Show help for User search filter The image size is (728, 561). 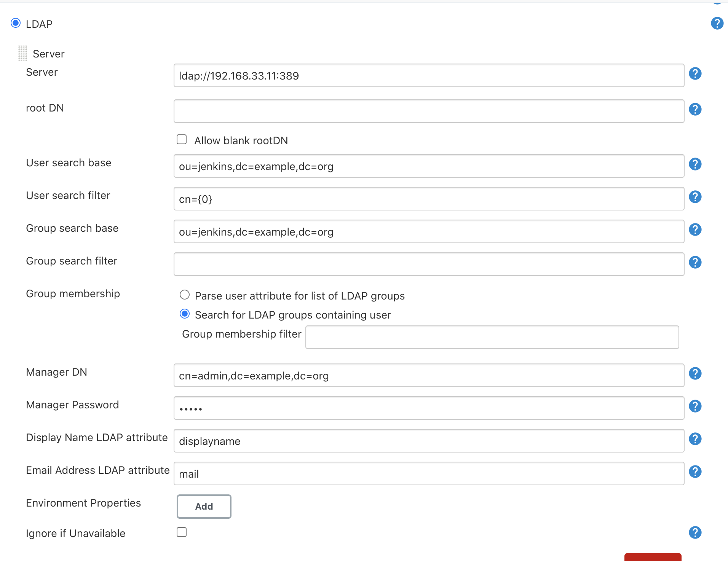(695, 197)
